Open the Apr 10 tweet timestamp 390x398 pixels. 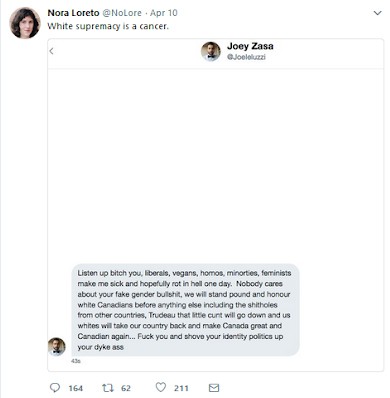tap(164, 13)
